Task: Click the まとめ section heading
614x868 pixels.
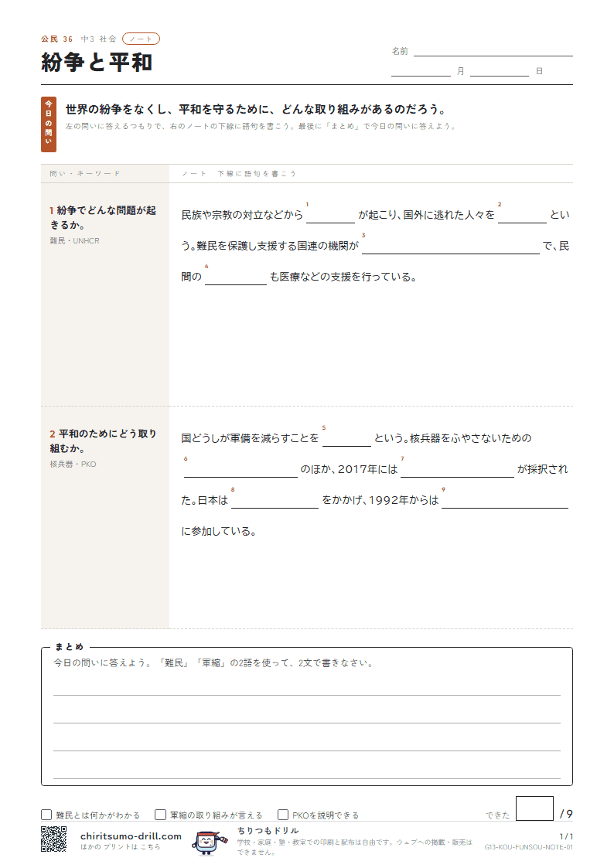Action: point(69,647)
